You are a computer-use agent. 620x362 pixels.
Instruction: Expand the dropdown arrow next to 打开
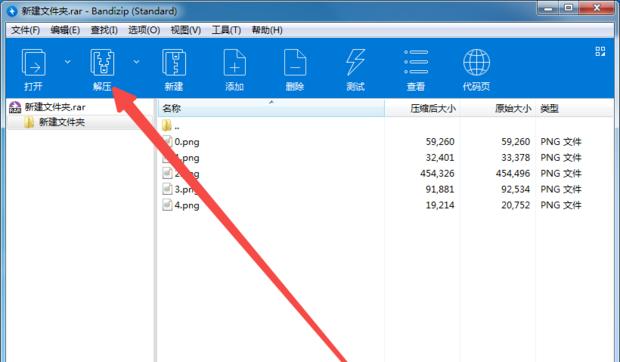pyautogui.click(x=68, y=62)
